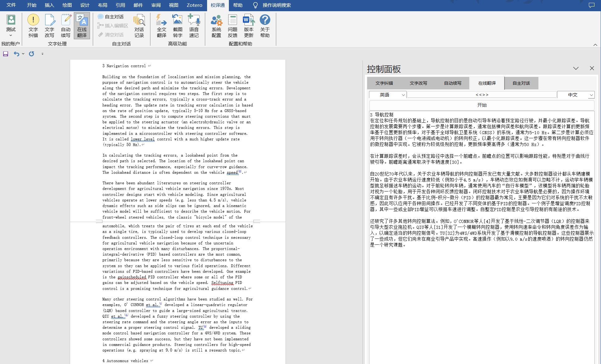
Task: Click the lightbulb 操作说明搜索 icon
Action: tap(255, 5)
